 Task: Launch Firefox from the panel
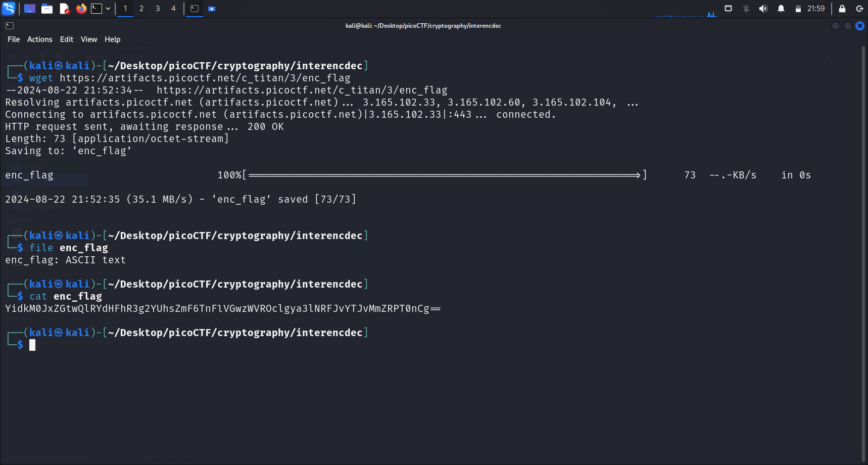81,9
